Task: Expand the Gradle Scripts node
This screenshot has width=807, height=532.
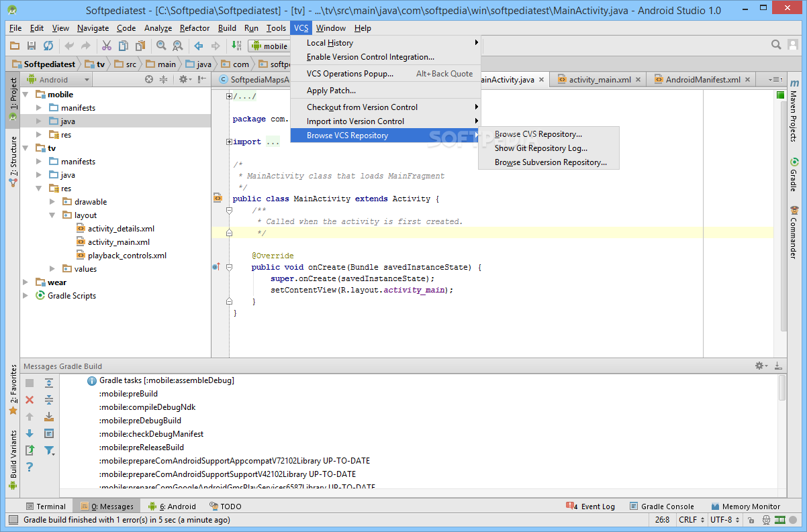Action: tap(26, 296)
